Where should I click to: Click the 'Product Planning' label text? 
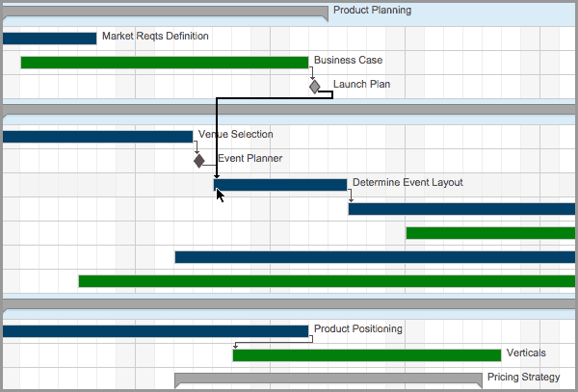[372, 11]
